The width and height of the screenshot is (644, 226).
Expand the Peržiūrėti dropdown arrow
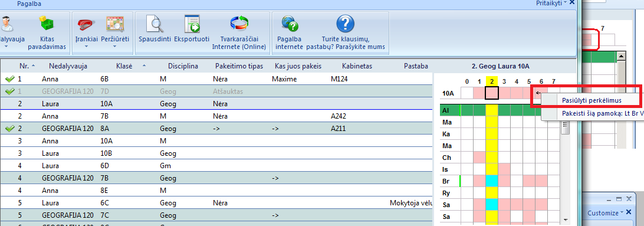(x=114, y=47)
